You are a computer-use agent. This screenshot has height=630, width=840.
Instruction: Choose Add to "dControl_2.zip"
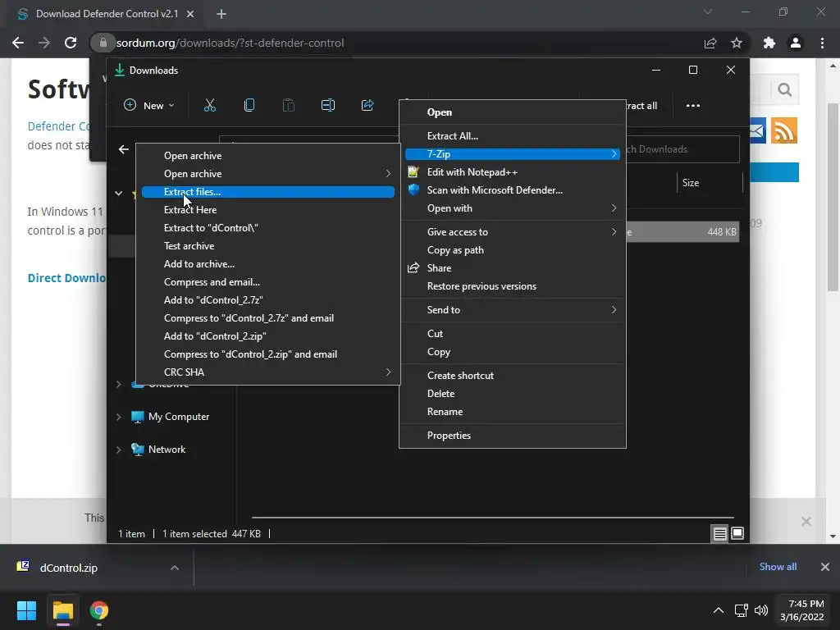[x=268, y=336]
